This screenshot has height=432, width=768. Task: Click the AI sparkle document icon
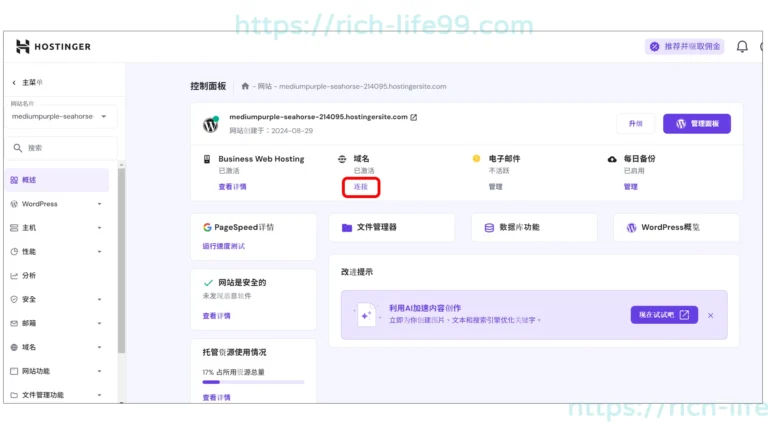pyautogui.click(x=366, y=315)
